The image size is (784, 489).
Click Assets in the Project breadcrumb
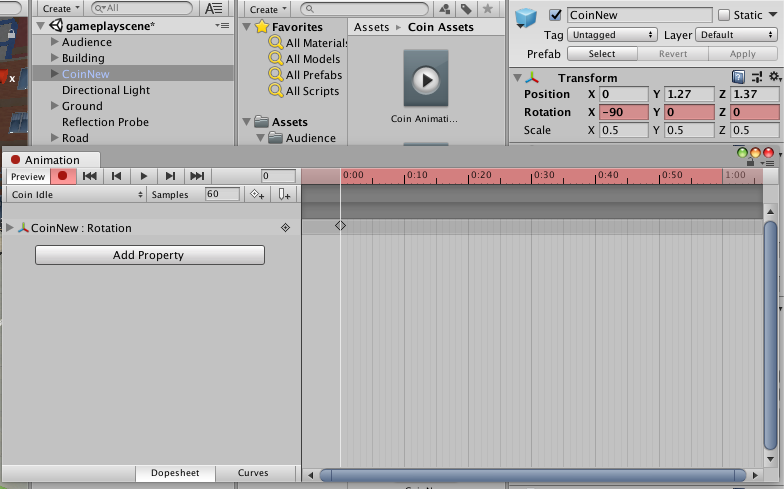point(372,27)
